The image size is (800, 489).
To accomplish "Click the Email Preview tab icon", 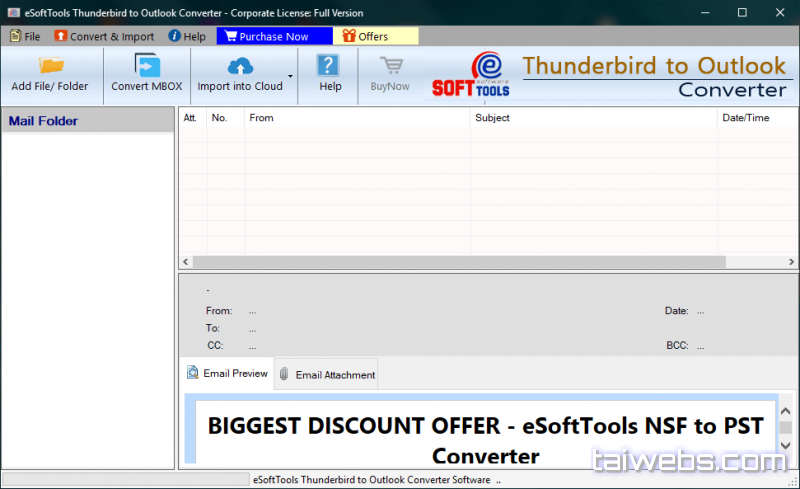I will 193,374.
